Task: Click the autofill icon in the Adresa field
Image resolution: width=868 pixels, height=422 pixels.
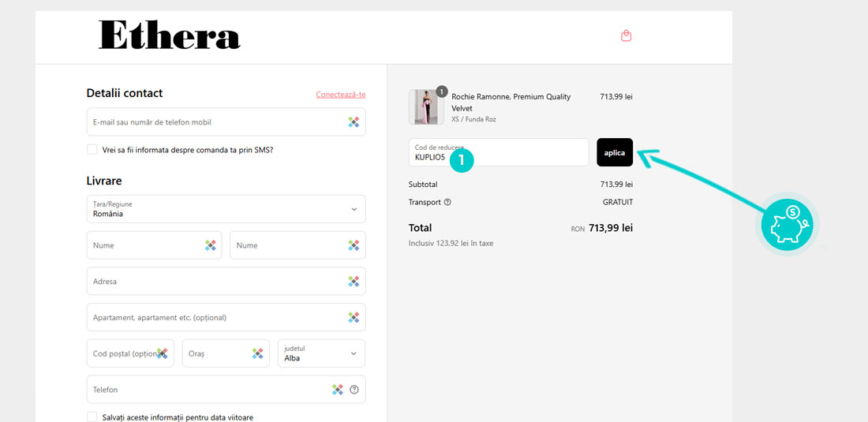Action: pos(354,282)
